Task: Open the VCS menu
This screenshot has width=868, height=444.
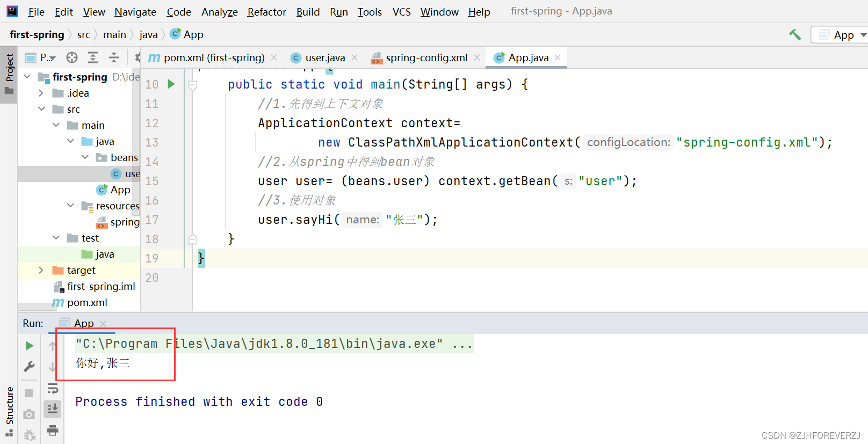Action: [x=402, y=12]
